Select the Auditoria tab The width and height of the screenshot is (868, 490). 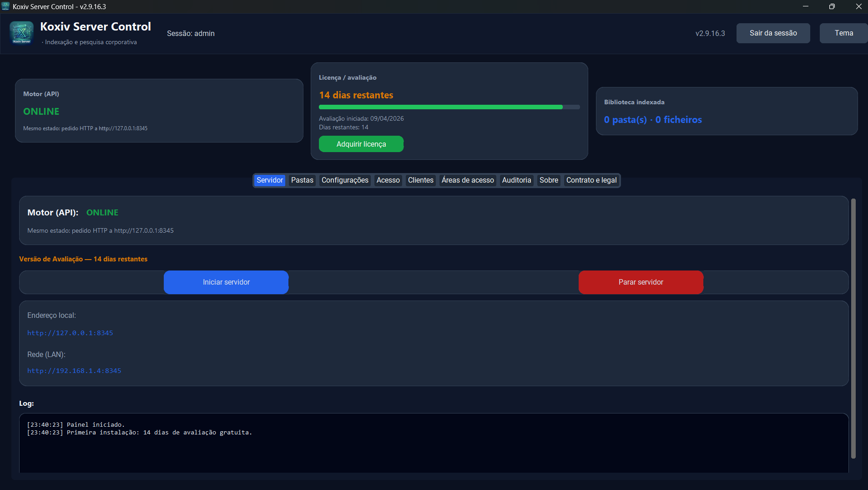[x=516, y=180]
